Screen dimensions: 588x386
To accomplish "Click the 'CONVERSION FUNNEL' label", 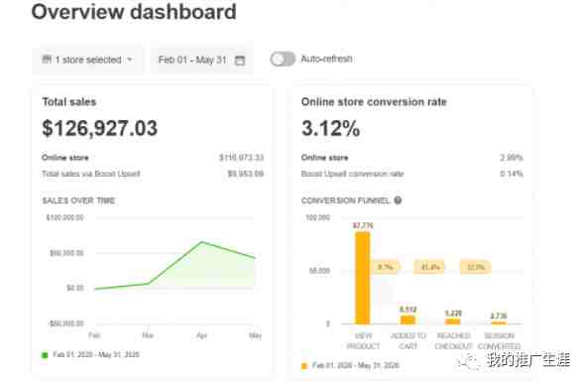I will click(346, 200).
